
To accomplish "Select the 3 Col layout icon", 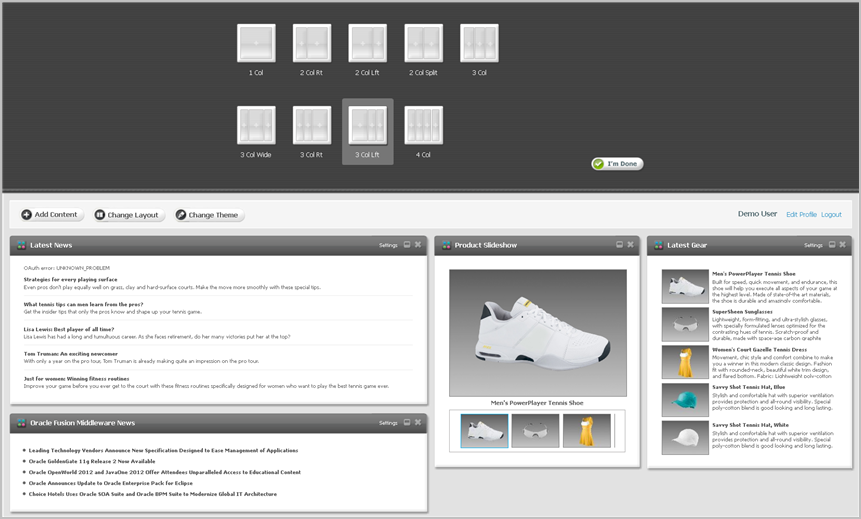I will pos(479,43).
